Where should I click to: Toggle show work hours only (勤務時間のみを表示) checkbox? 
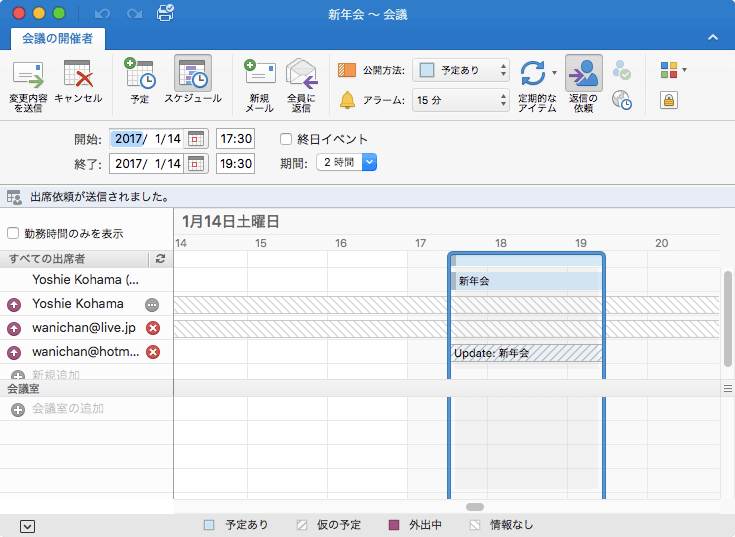point(13,233)
